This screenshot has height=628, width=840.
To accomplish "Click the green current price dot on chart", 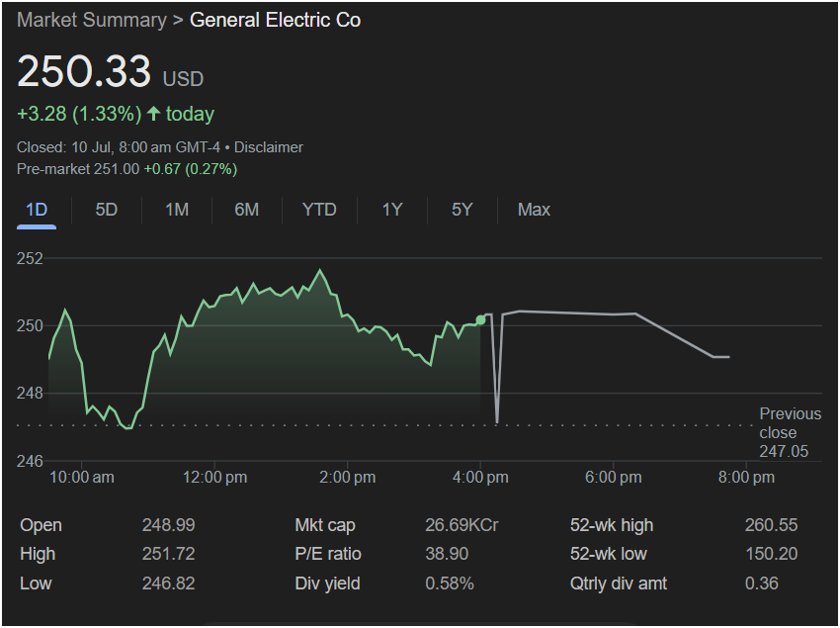I will click(x=480, y=320).
